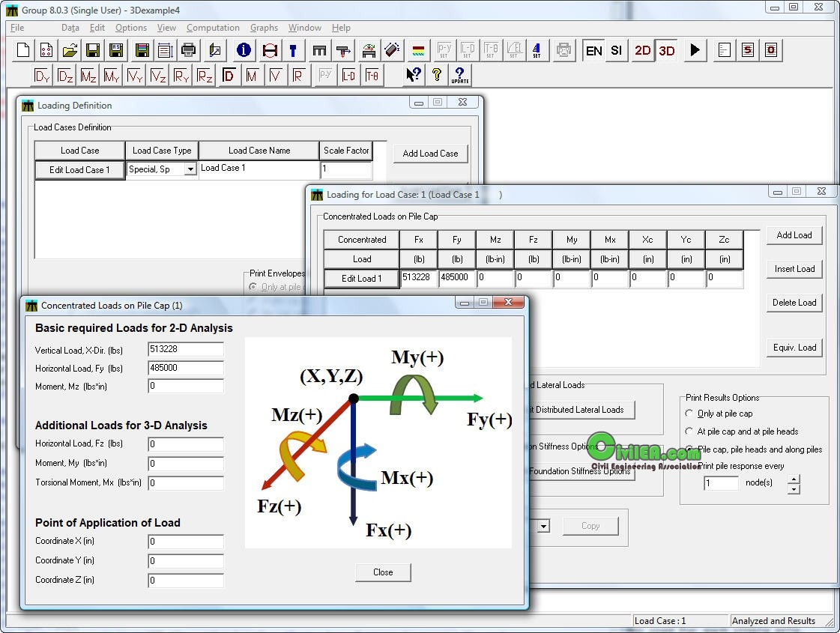Click the Vy shear graph icon
The width and height of the screenshot is (840, 633).
click(135, 76)
